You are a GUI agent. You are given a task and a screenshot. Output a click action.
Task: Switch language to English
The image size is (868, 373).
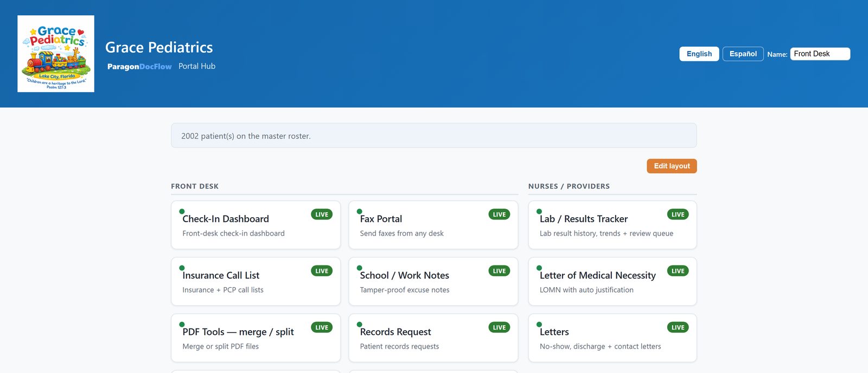coord(699,54)
